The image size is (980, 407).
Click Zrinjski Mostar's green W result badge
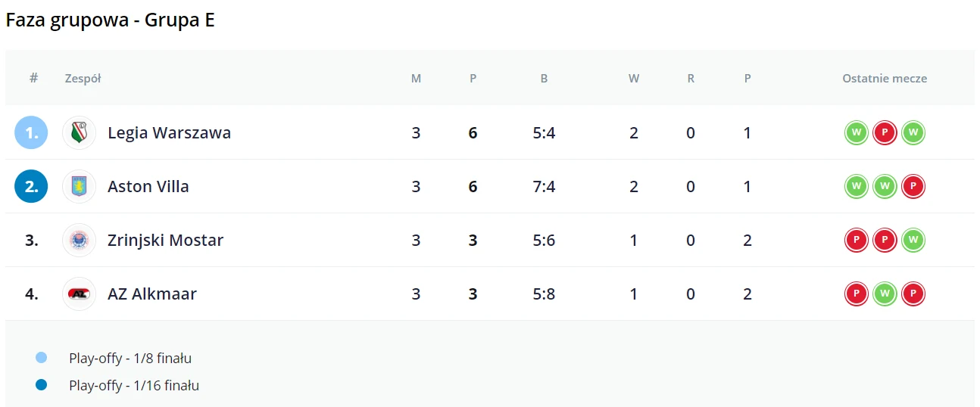click(x=913, y=241)
